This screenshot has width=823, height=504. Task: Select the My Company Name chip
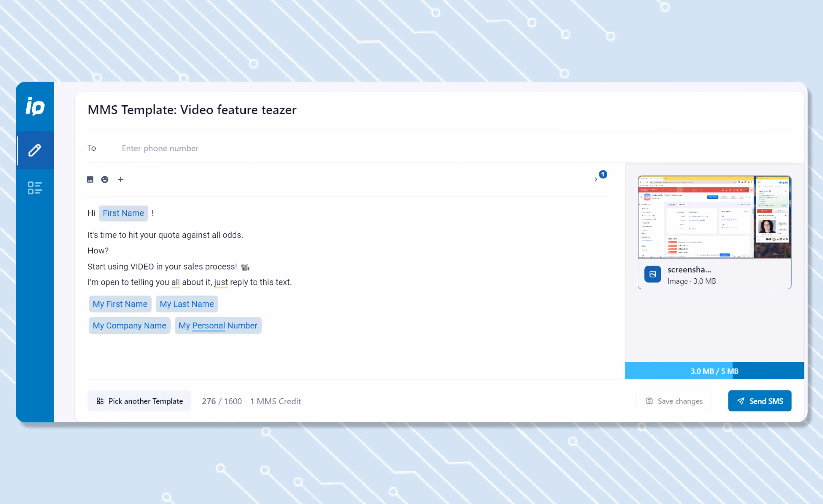129,325
